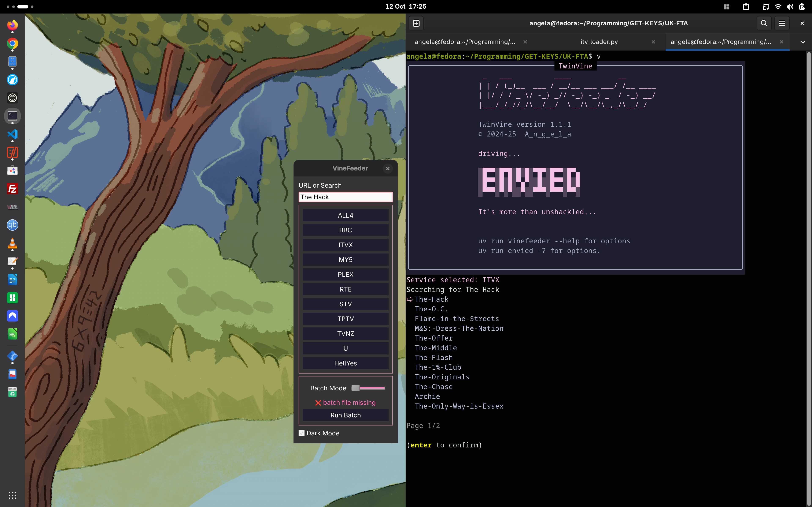Toggle the Dark Mode checkbox
Image resolution: width=812 pixels, height=507 pixels.
[x=302, y=433]
